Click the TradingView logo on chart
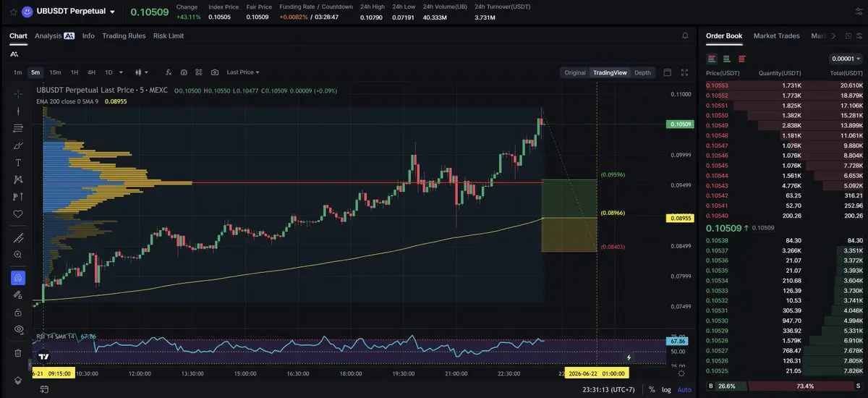 pyautogui.click(x=44, y=356)
